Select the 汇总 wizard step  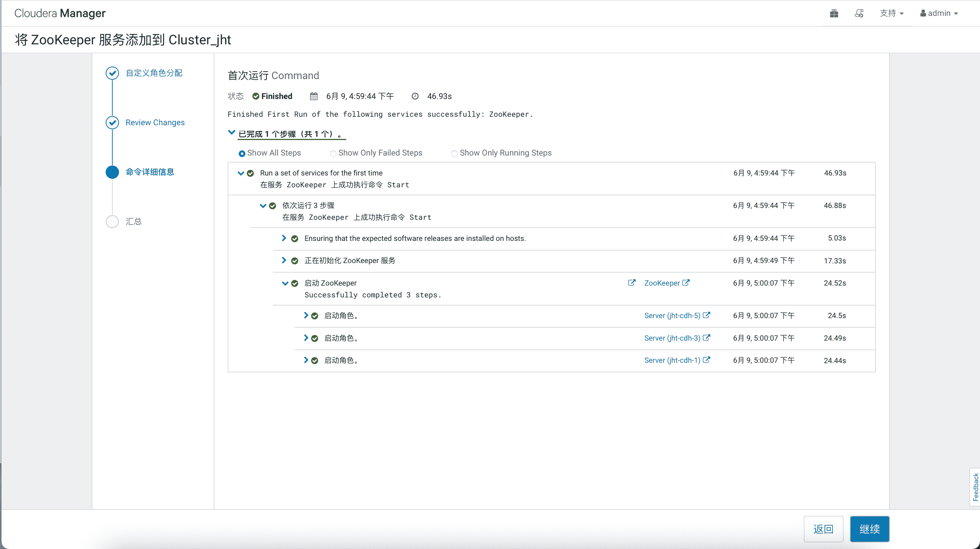point(133,221)
